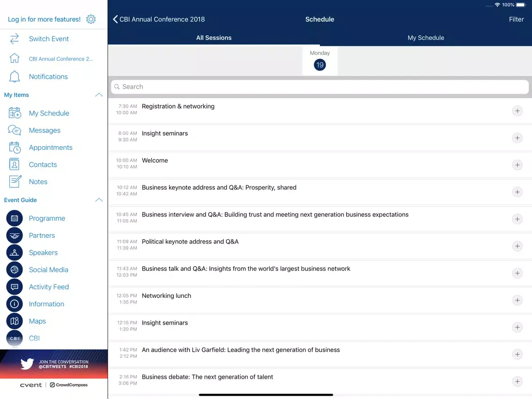The image size is (532, 399).
Task: Open Switch Event menu item
Action: (49, 39)
